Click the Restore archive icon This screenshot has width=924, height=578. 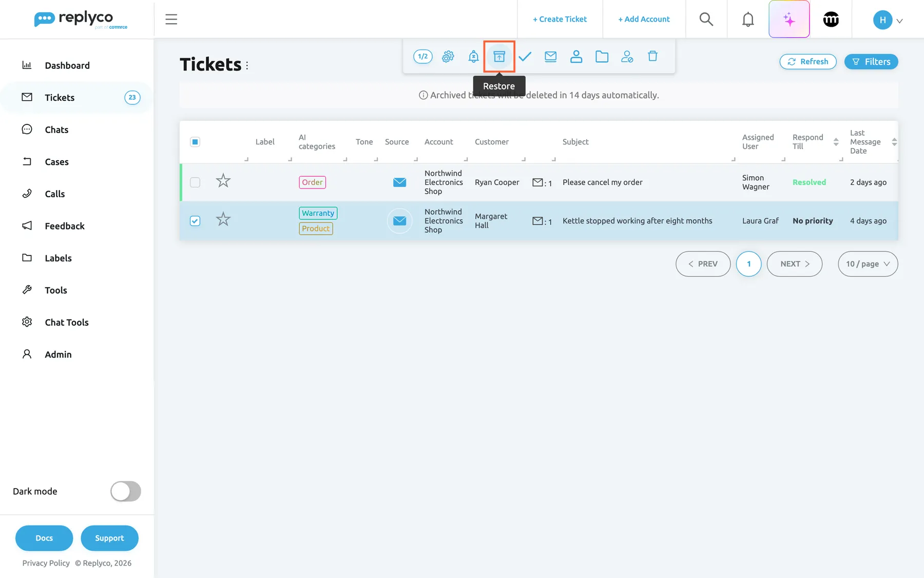tap(499, 57)
